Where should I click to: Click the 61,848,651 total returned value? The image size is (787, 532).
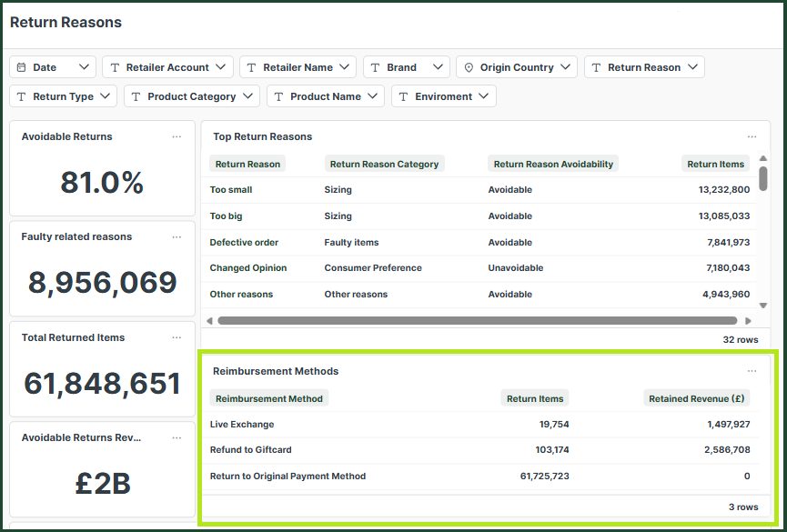(103, 384)
